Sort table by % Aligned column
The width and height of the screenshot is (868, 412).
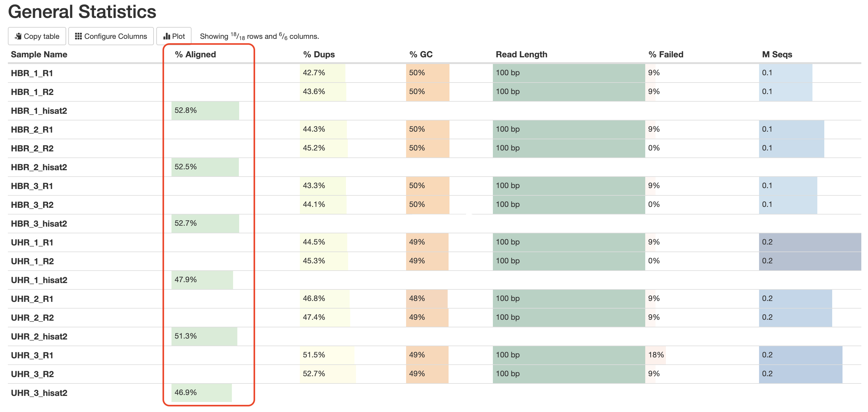pos(195,54)
